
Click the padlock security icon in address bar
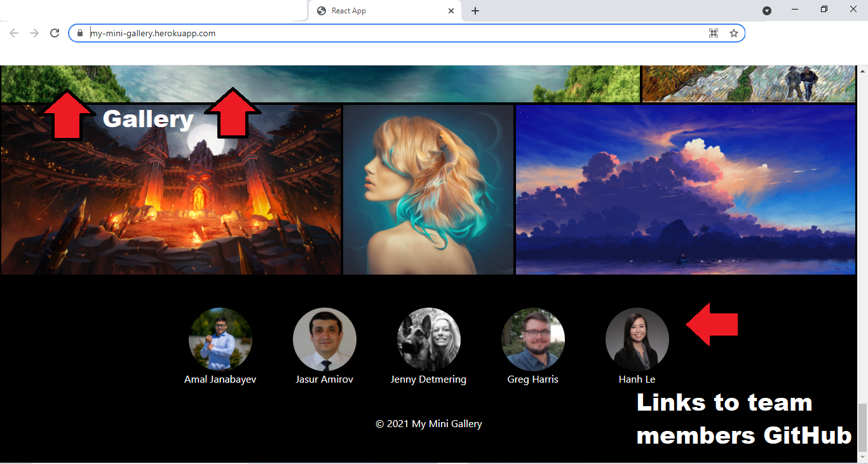tap(80, 32)
